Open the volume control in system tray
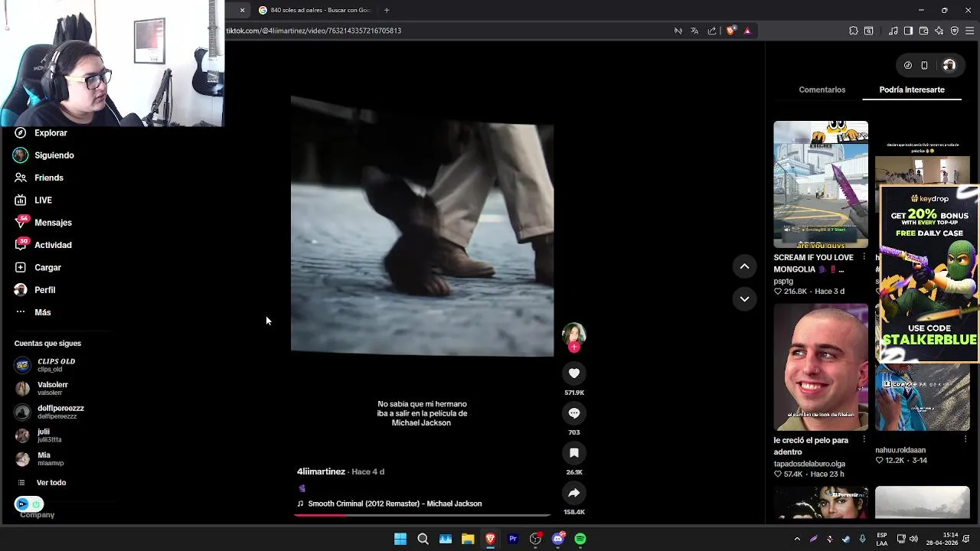Image resolution: width=980 pixels, height=551 pixels. pos(913,539)
